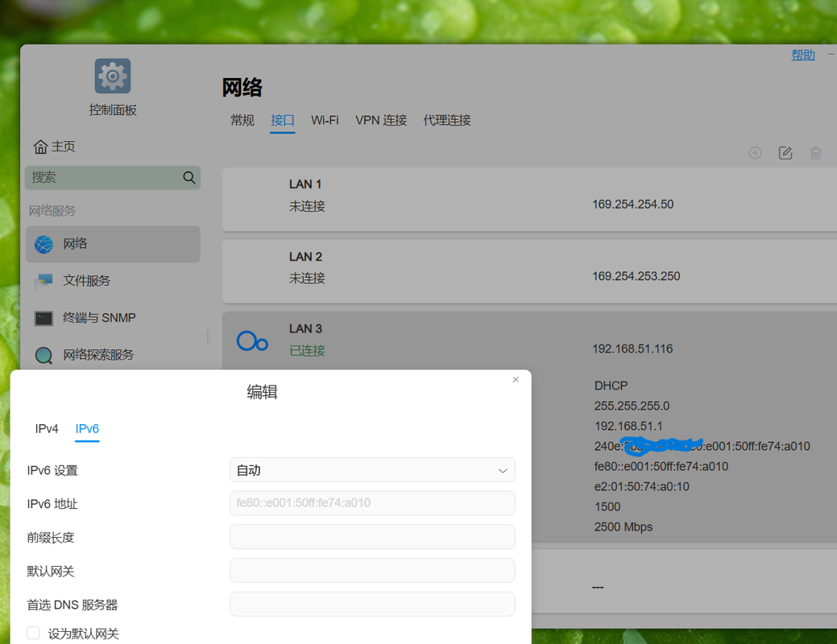Click IP address 169.254.254.50

632,204
